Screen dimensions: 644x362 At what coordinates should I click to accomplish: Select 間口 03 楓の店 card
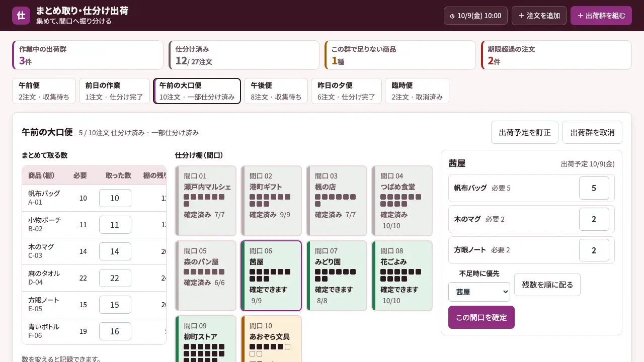click(x=337, y=201)
